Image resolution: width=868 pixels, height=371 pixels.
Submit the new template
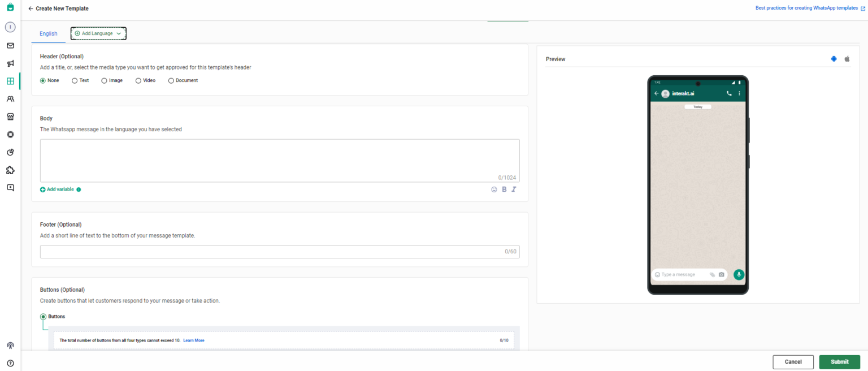(x=839, y=361)
